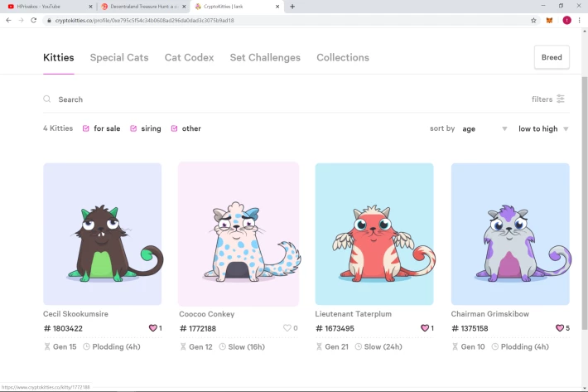Uncheck the other checkbox
This screenshot has width=588, height=392.
pos(175,128)
